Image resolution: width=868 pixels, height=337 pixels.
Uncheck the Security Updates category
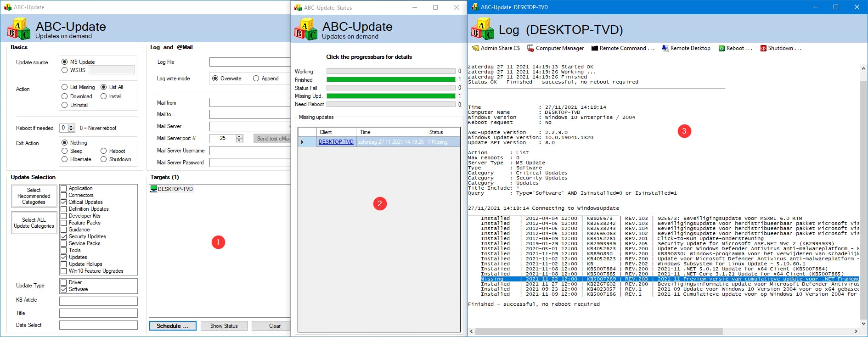point(64,236)
